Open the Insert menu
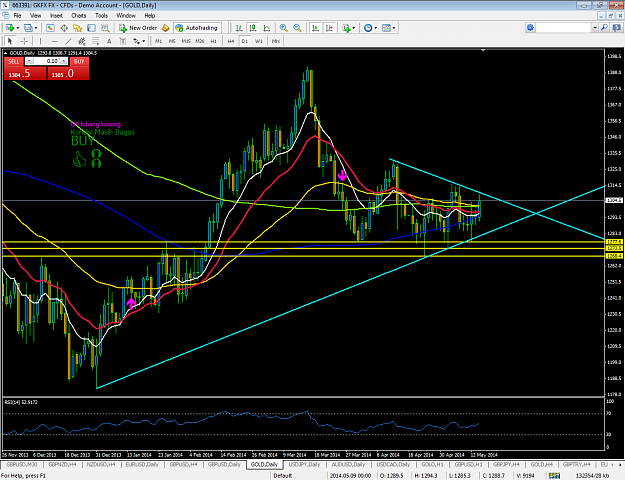The image size is (625, 480). [x=56, y=16]
